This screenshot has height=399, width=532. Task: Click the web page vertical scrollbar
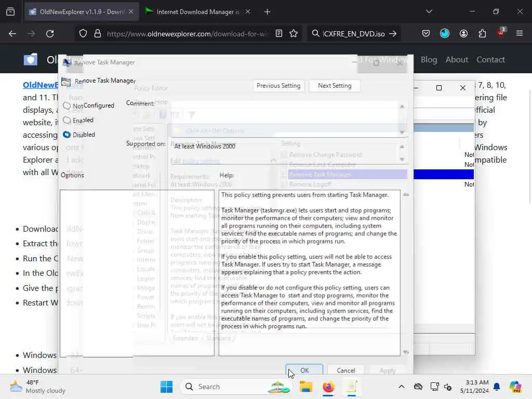(x=529, y=147)
